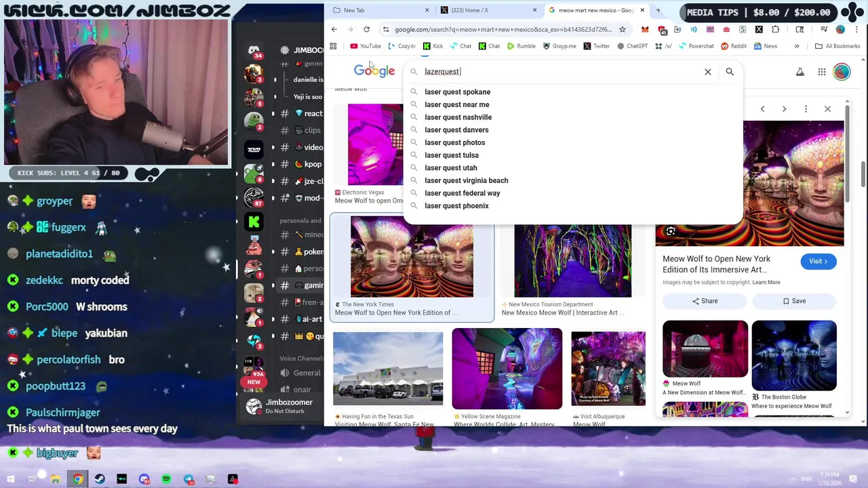Click the MetaMask fox extension icon

coord(645,29)
